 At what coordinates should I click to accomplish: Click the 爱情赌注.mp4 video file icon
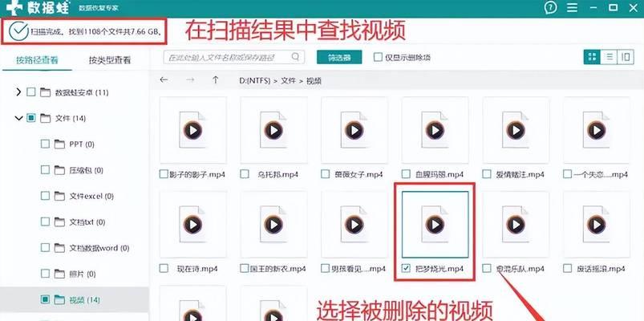point(516,130)
